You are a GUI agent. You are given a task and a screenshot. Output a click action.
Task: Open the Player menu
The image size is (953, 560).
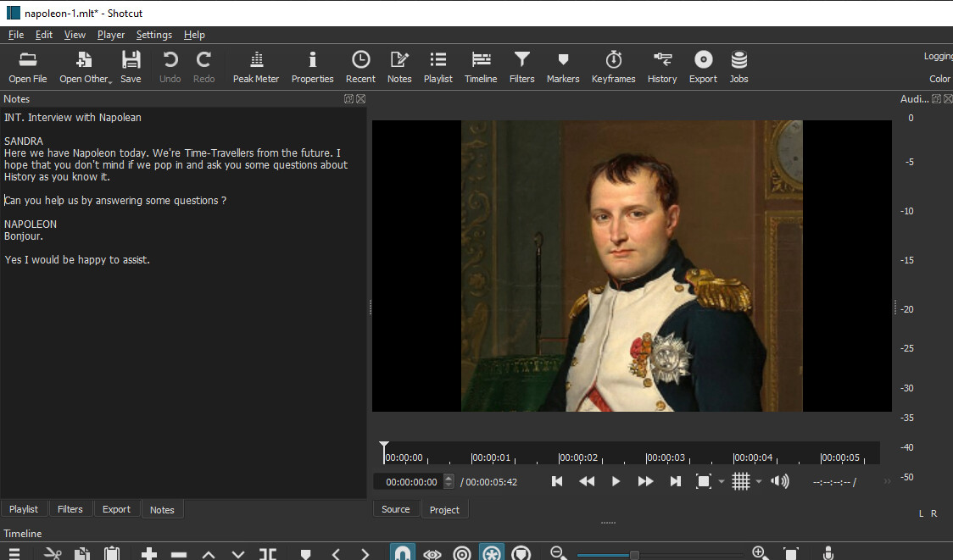click(x=110, y=35)
